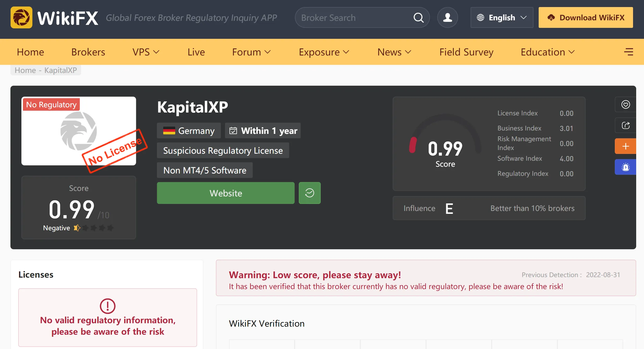Click the Regulatory Index label
The height and width of the screenshot is (349, 644).
523,173
